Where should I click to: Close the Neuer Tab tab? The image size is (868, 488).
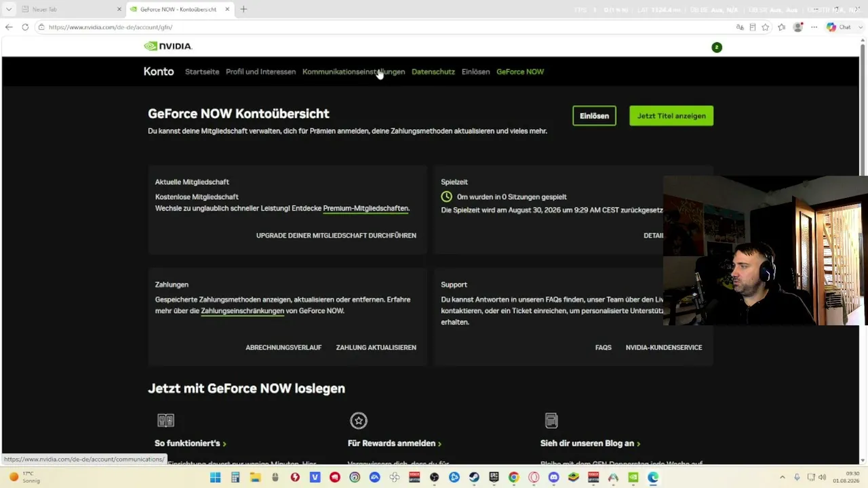[119, 9]
